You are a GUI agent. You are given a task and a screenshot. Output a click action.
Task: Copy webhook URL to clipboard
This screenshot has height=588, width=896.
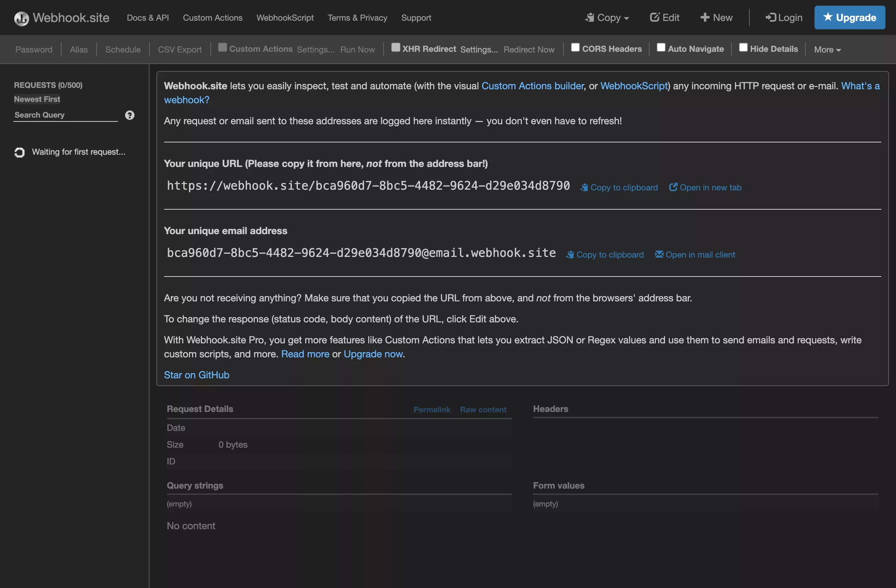click(618, 188)
